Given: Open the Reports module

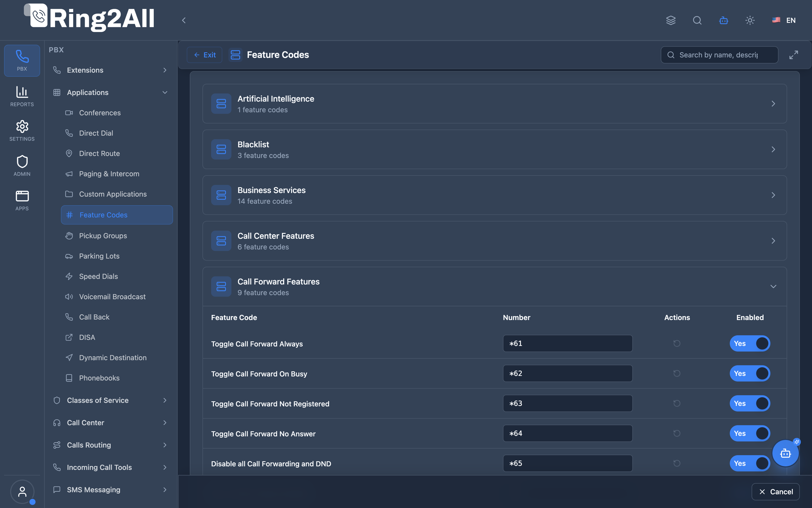Looking at the screenshot, I should coord(22,96).
